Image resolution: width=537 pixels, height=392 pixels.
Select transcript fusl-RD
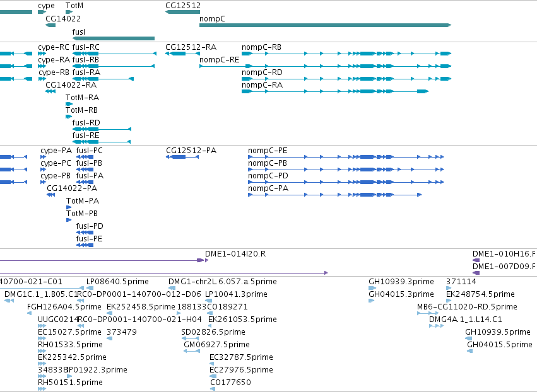(x=102, y=129)
